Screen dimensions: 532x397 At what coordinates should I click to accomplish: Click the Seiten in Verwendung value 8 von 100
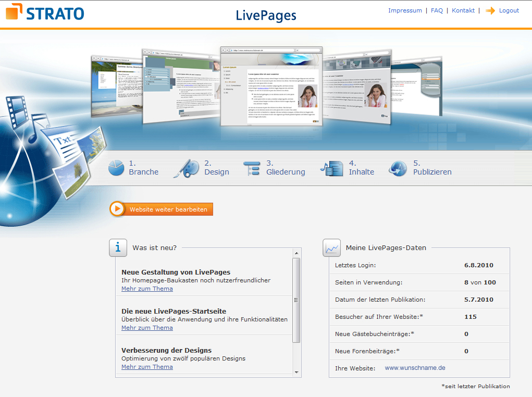pos(480,282)
